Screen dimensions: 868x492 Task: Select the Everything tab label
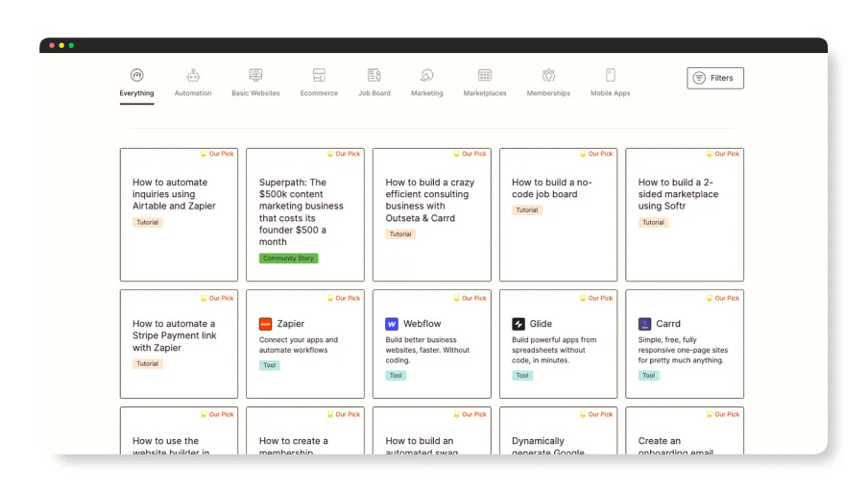pos(136,93)
